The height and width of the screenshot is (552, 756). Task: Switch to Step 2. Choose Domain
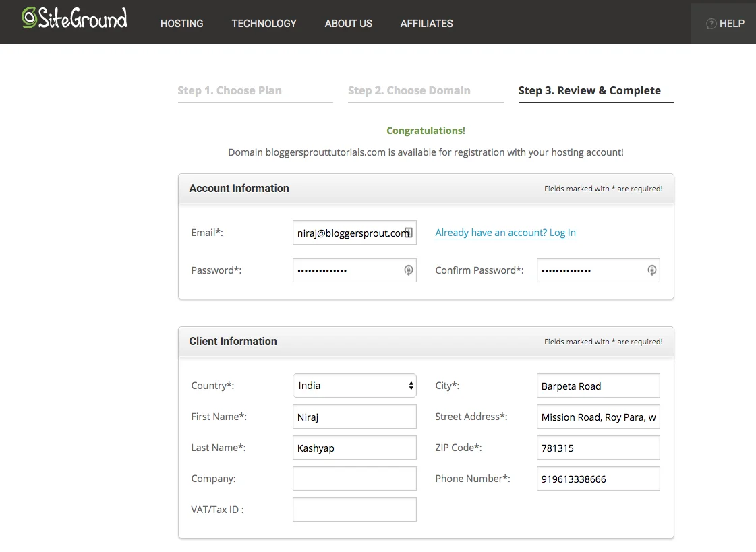coord(409,90)
